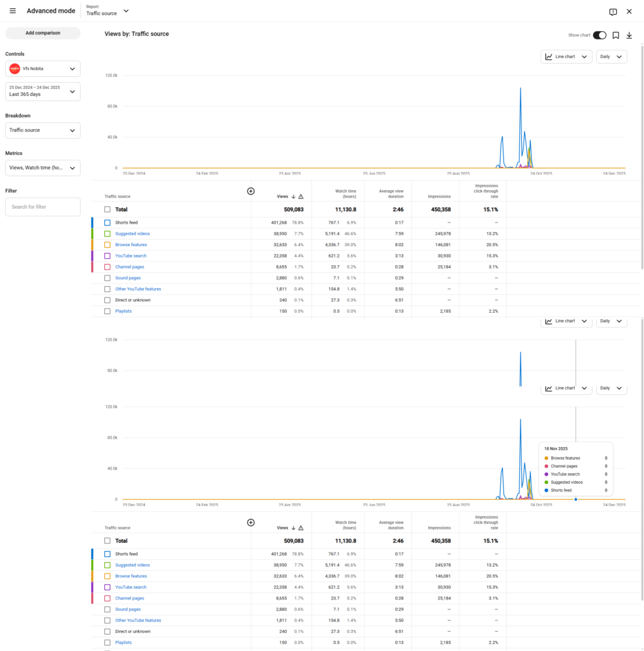This screenshot has width=644, height=651.
Task: Click the bookmark save report icon
Action: click(615, 36)
